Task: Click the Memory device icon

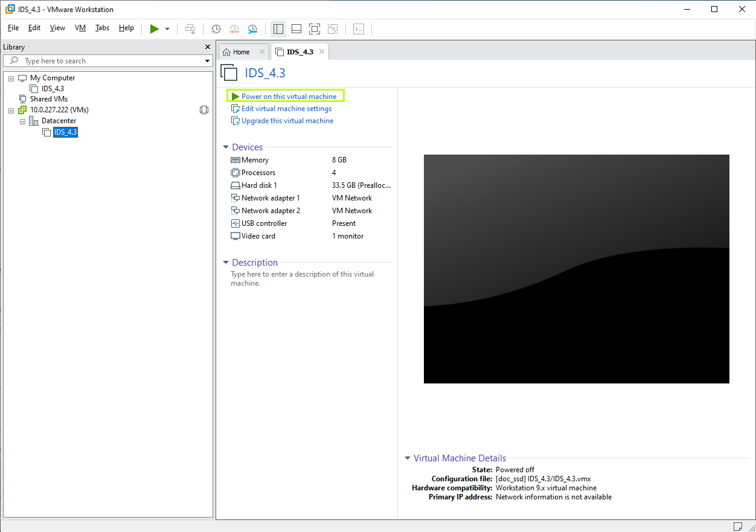Action: [x=235, y=160]
